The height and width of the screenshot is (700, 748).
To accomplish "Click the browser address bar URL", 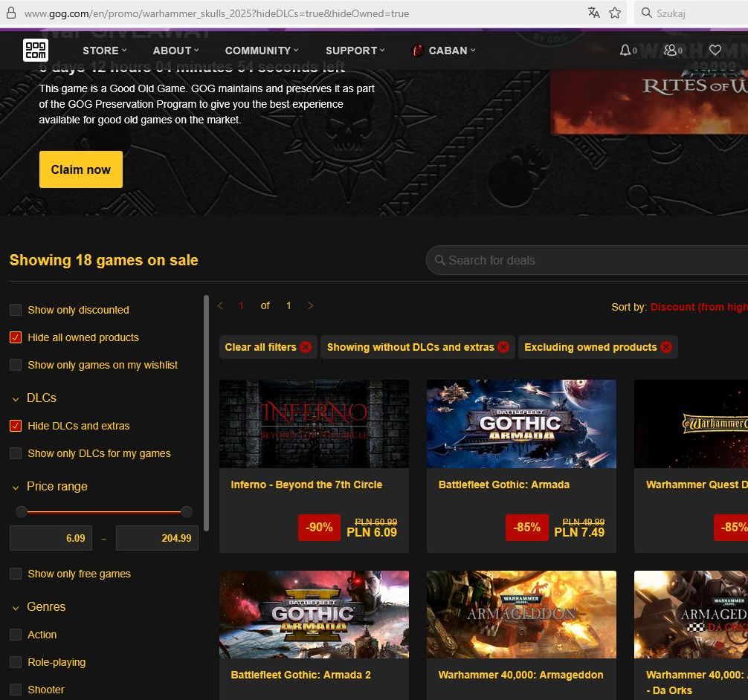I will point(216,13).
